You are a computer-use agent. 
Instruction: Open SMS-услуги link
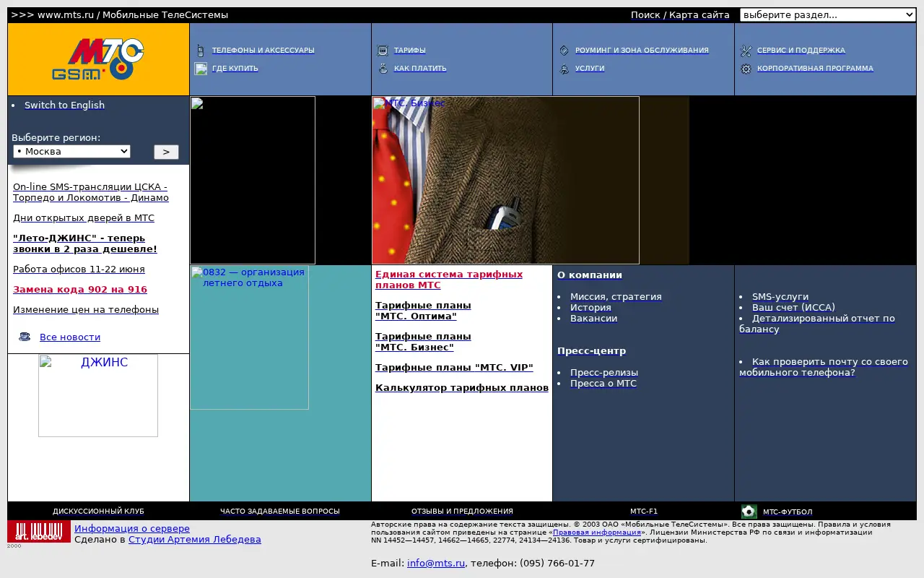(780, 296)
